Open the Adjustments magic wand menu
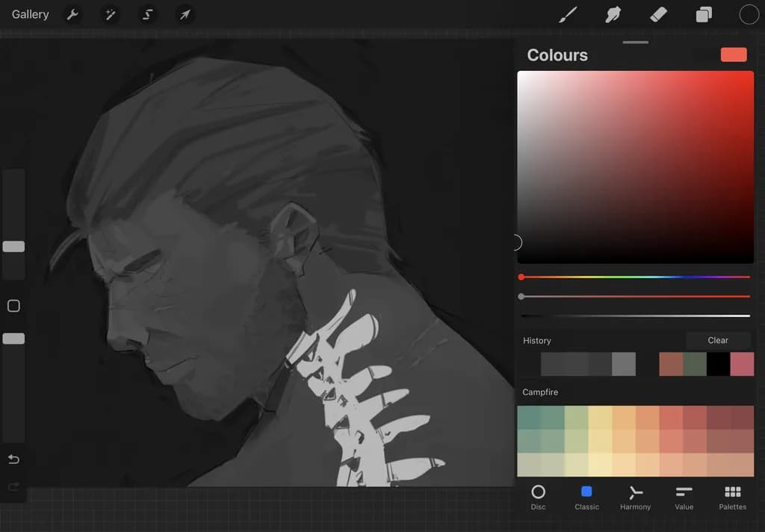765x532 pixels. [110, 15]
